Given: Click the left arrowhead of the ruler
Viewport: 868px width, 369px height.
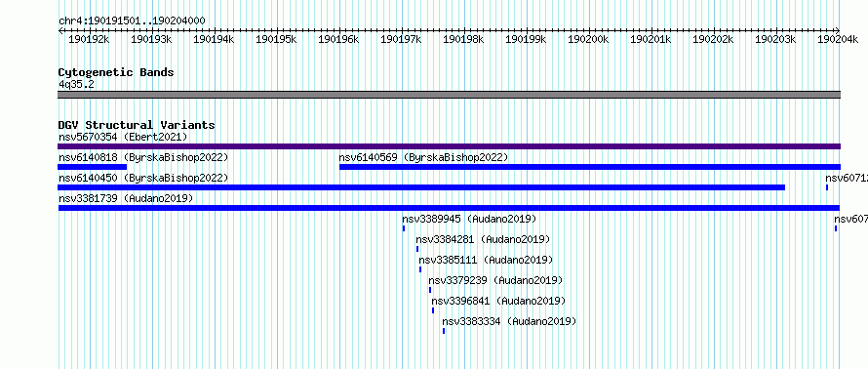Looking at the screenshot, I should coord(60,30).
